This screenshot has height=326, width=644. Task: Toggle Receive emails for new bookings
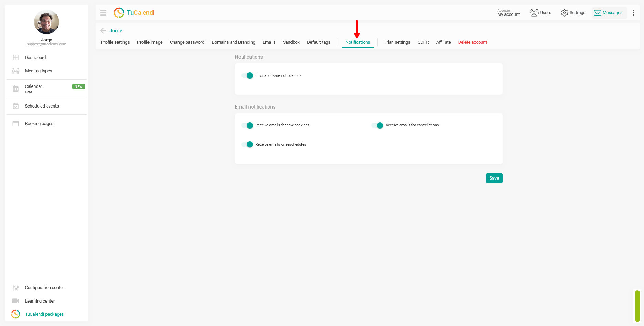247,125
